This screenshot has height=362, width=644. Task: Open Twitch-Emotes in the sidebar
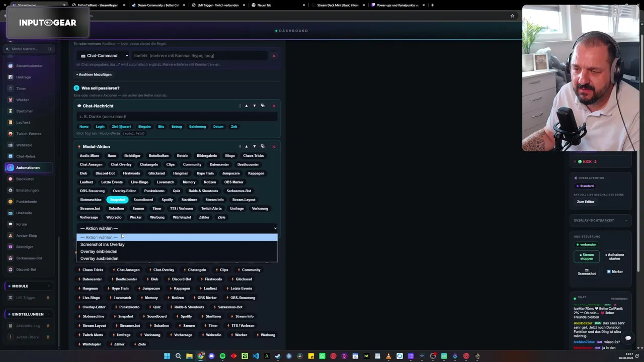29,134
